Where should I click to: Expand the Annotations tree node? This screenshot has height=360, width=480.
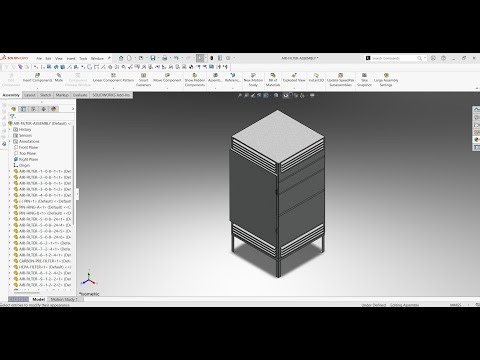coord(10,141)
